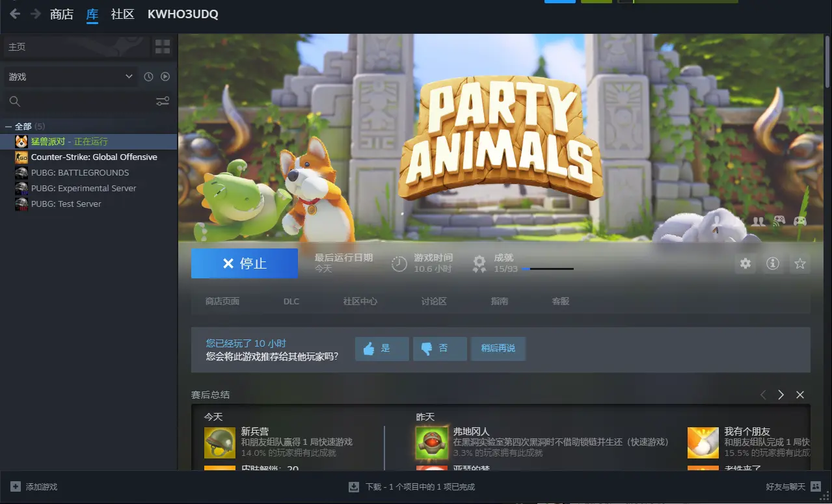Click the 添加游戏 plus button
The height and width of the screenshot is (504, 832).
coord(34,486)
